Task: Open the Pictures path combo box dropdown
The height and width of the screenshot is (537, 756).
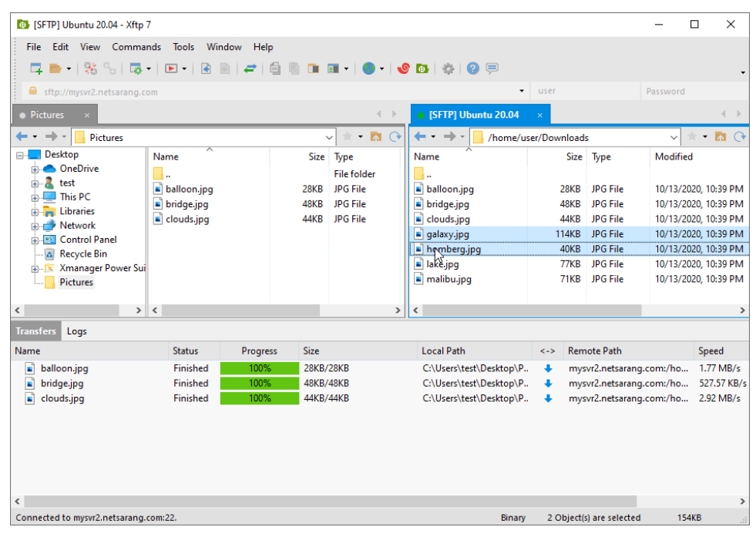Action: click(x=329, y=138)
